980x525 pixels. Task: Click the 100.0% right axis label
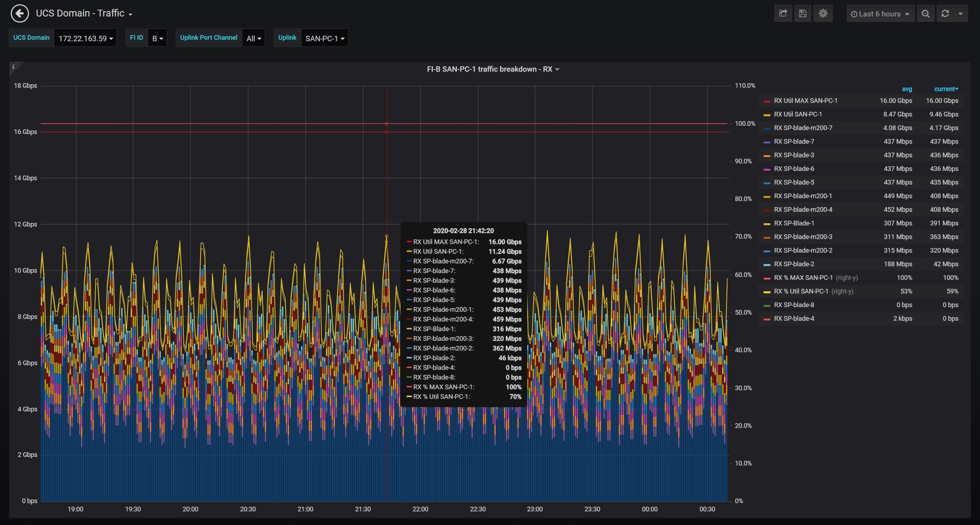745,124
